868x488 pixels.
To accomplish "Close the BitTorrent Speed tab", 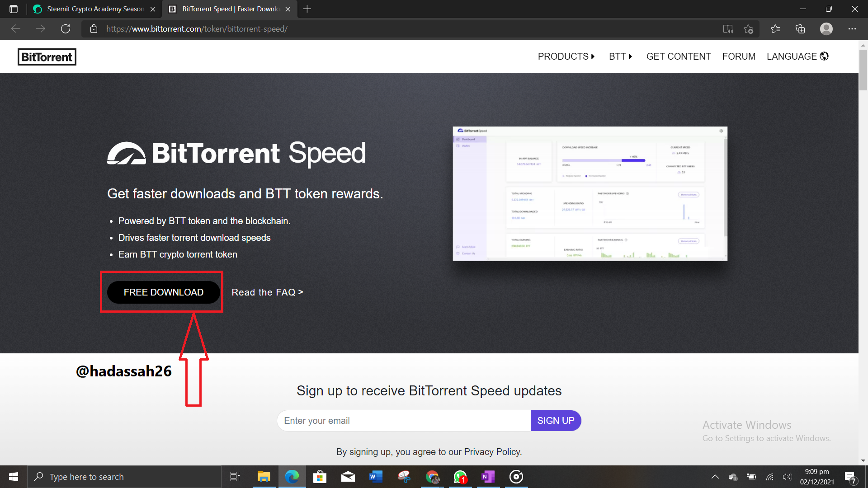I will tap(288, 9).
